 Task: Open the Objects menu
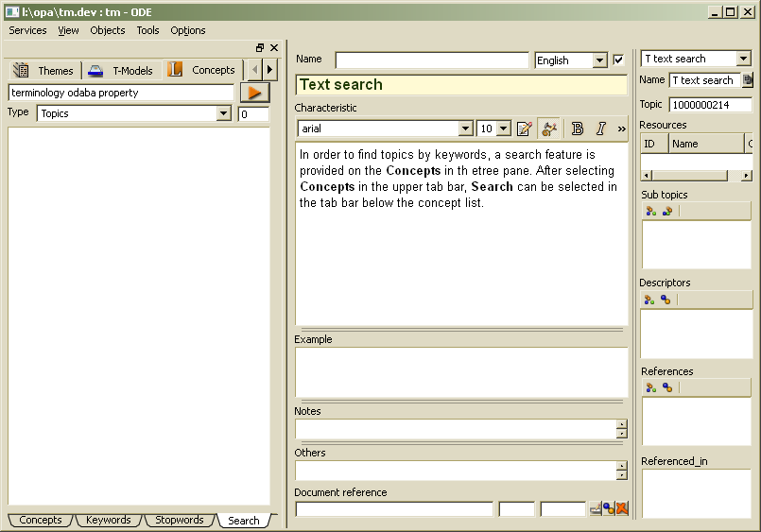pyautogui.click(x=107, y=30)
